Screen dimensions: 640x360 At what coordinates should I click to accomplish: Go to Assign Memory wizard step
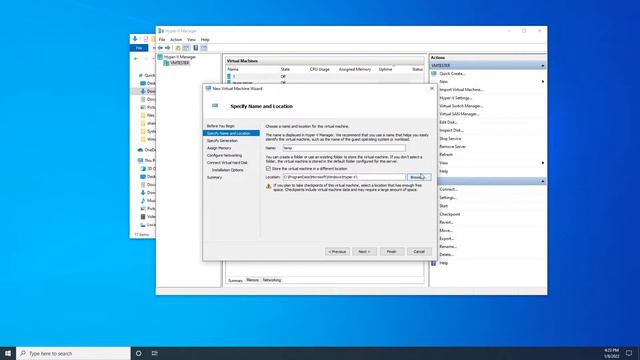tap(219, 148)
